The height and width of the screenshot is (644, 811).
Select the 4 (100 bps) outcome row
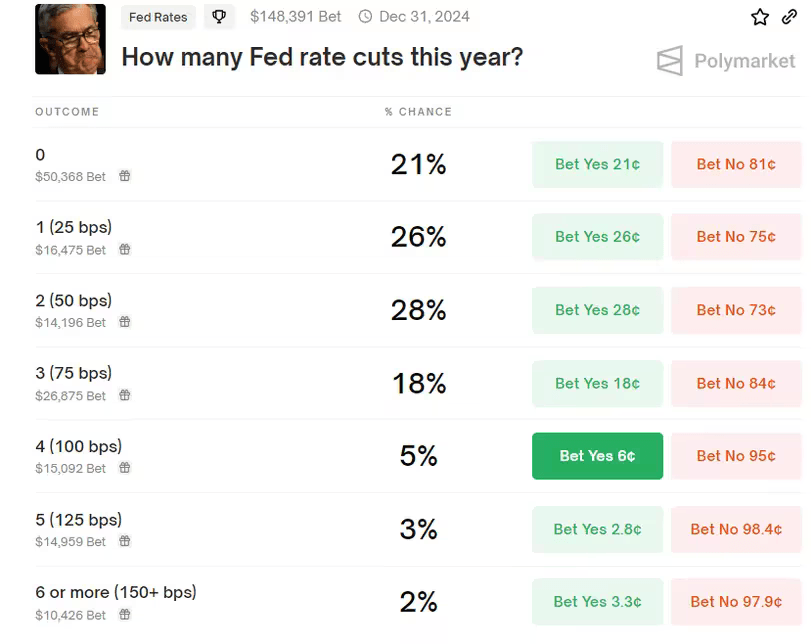[79, 447]
